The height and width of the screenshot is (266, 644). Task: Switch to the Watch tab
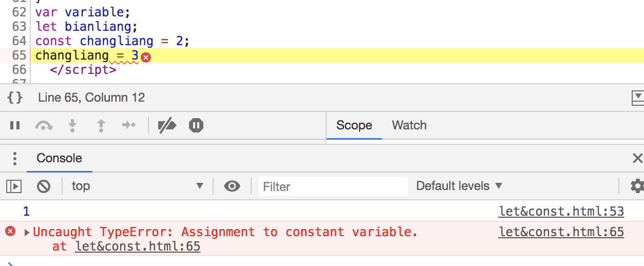coord(409,125)
